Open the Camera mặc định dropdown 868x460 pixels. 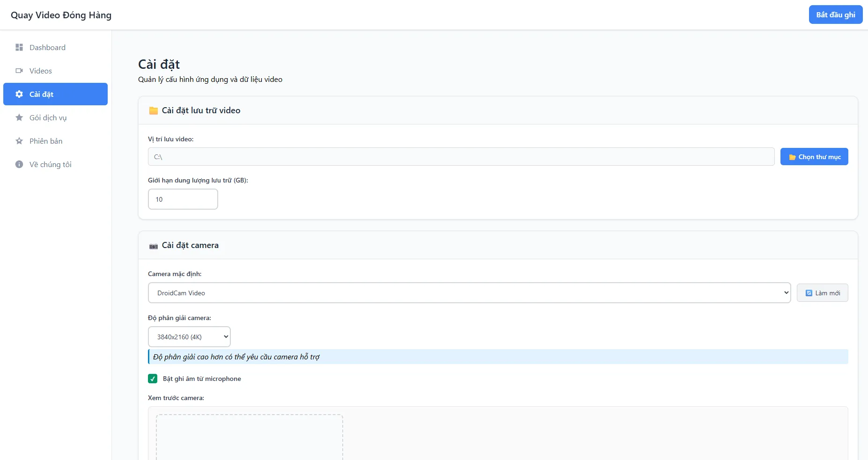pyautogui.click(x=469, y=293)
